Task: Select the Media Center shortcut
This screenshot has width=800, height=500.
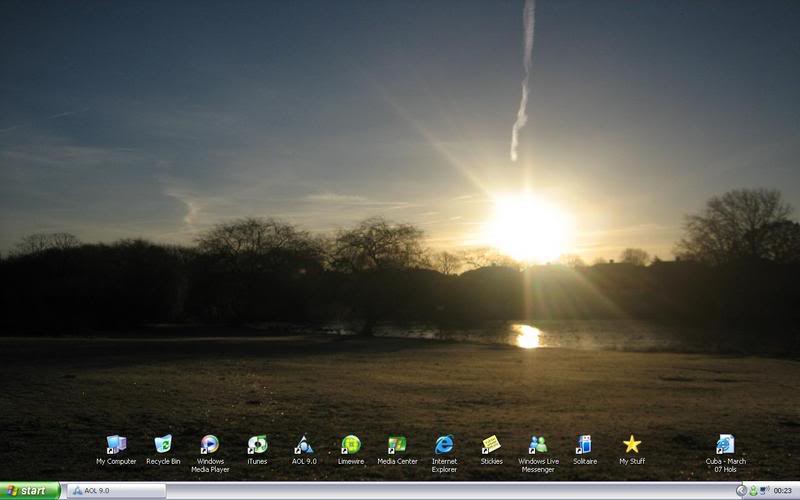Action: (x=397, y=445)
